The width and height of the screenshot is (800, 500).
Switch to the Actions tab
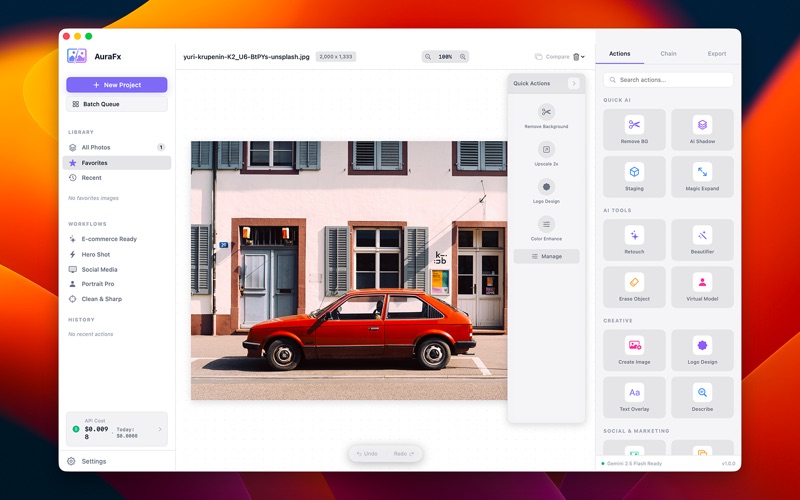click(619, 54)
